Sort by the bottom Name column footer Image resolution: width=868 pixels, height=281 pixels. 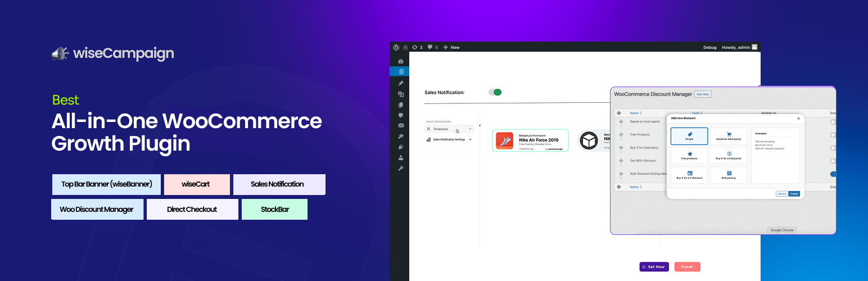click(635, 187)
